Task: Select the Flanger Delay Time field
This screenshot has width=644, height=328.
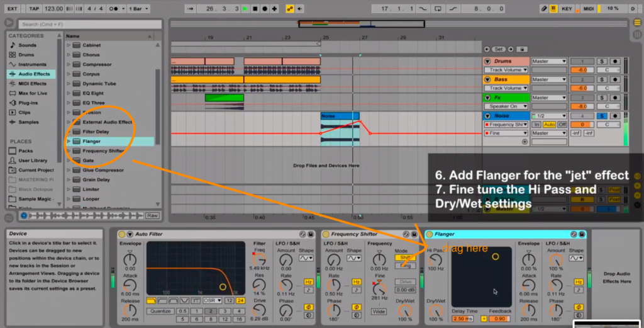Action: pyautogui.click(x=462, y=319)
